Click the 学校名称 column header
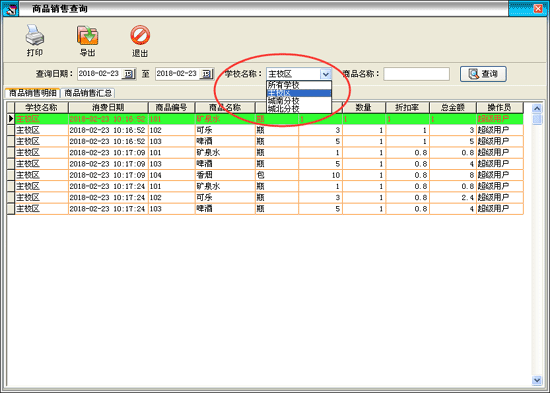 [x=41, y=107]
